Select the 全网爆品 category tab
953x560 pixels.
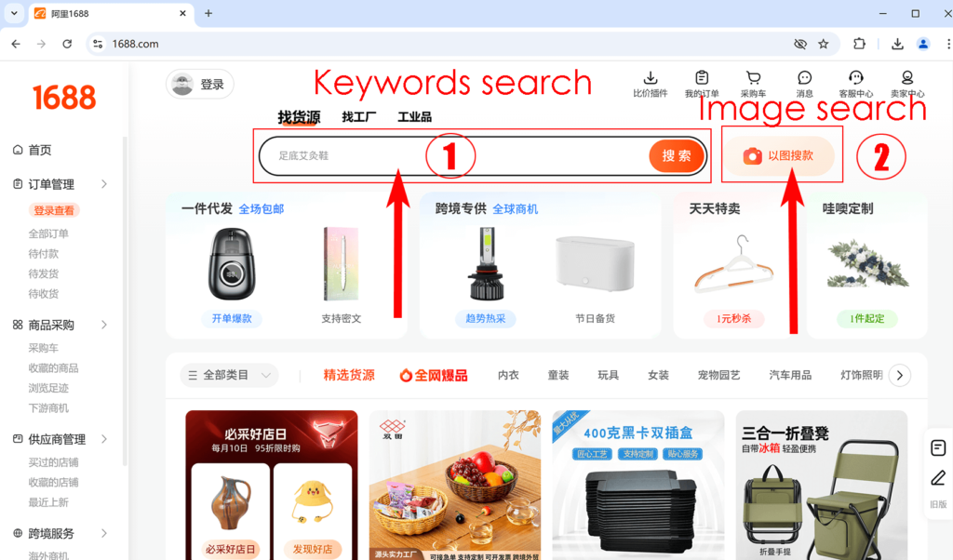click(434, 375)
